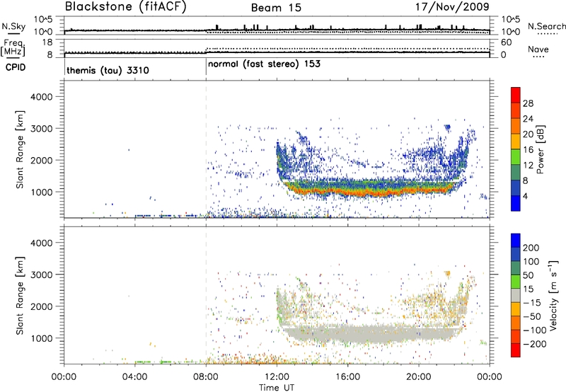Click 'Slant Range [km]' label of power panel

20,149
